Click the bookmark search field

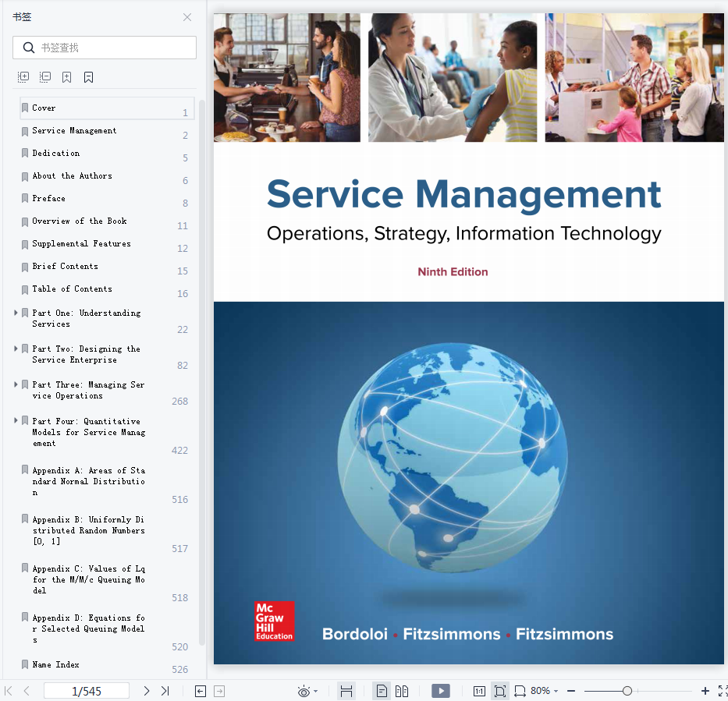pos(105,48)
